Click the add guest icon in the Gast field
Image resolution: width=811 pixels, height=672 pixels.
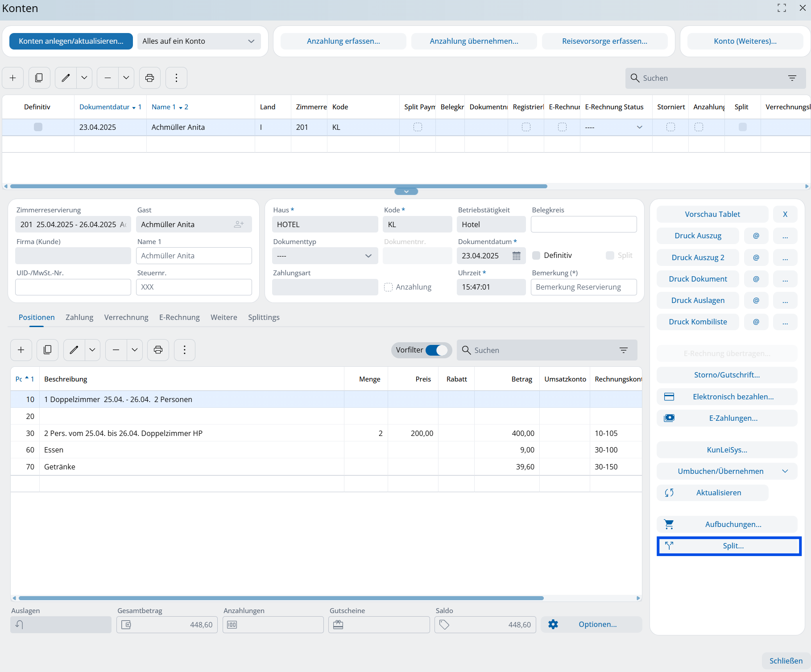(x=239, y=224)
